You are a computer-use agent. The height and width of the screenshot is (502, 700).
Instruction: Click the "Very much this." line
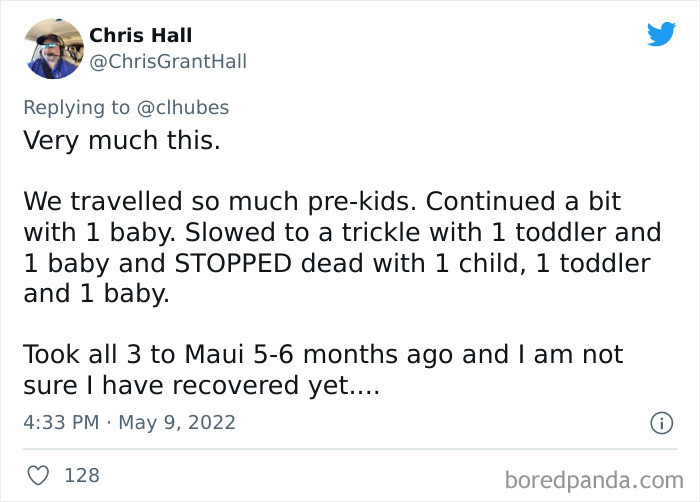click(x=121, y=139)
